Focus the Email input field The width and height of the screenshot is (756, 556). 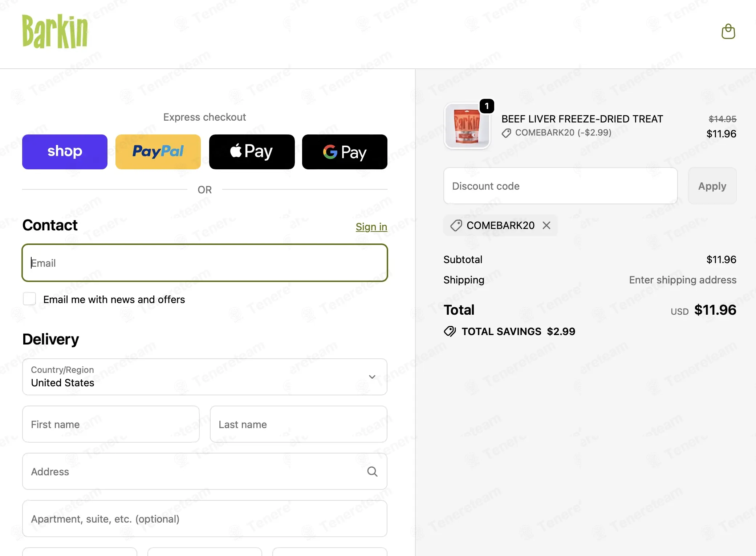click(x=205, y=263)
